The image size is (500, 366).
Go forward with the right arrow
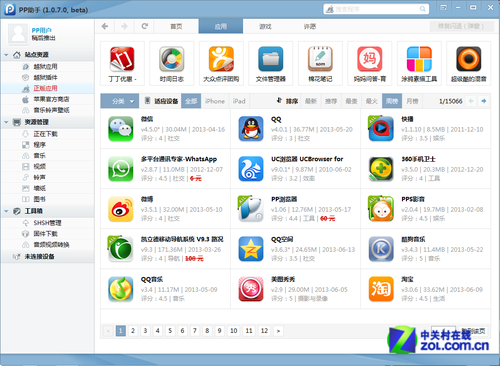coord(124,26)
